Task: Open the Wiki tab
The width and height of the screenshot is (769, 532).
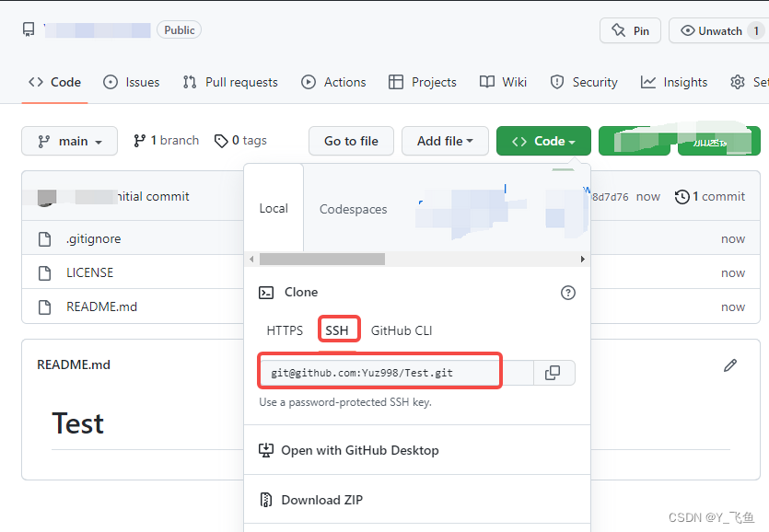Action: [x=503, y=82]
